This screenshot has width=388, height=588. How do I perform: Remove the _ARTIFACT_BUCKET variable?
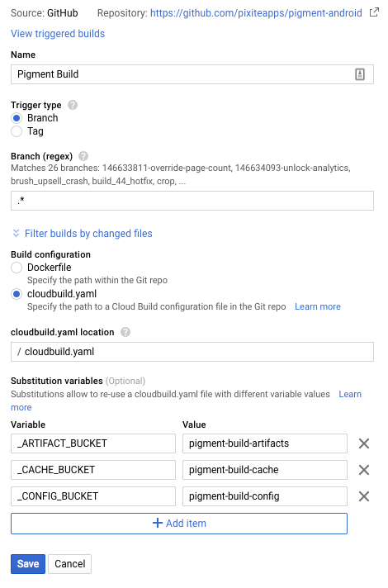(363, 443)
